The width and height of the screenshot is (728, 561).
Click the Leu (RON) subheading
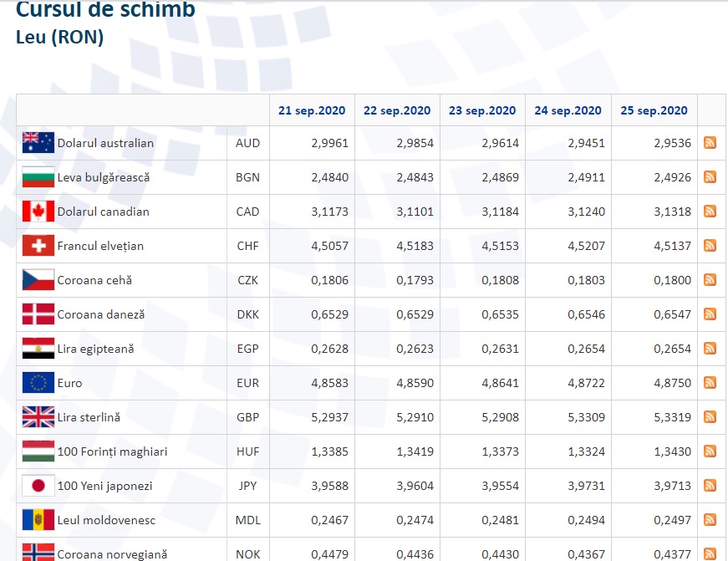coord(60,37)
